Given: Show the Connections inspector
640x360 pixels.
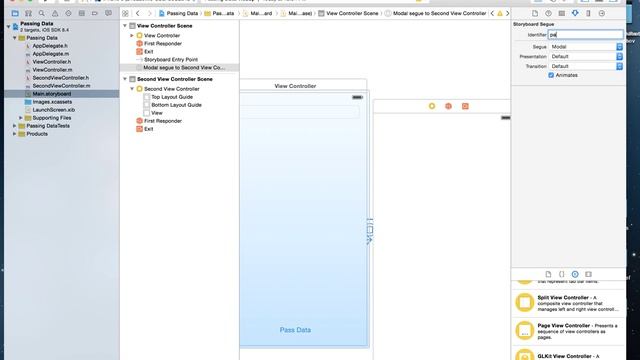Looking at the screenshot, I should pyautogui.click(x=602, y=13).
